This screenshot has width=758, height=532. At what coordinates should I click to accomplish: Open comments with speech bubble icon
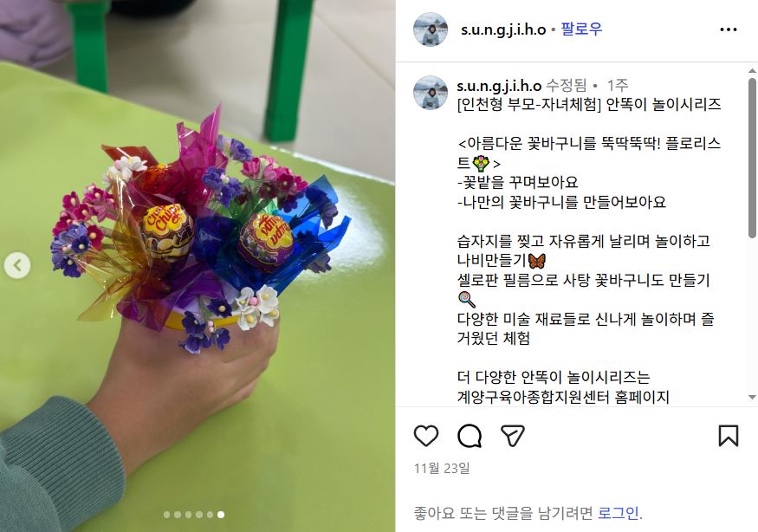click(x=470, y=436)
